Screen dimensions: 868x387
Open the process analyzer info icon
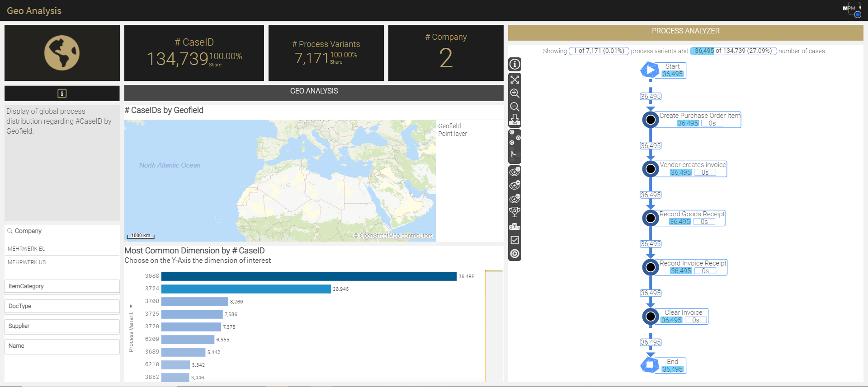514,64
